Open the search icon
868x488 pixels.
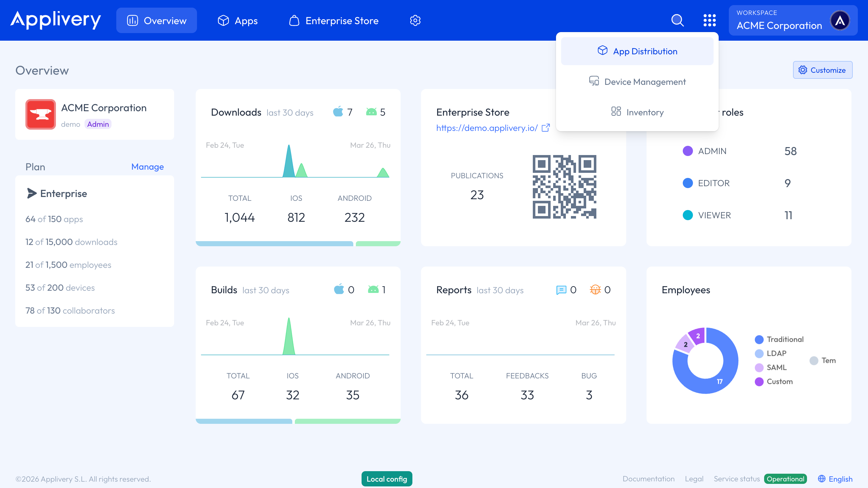677,20
